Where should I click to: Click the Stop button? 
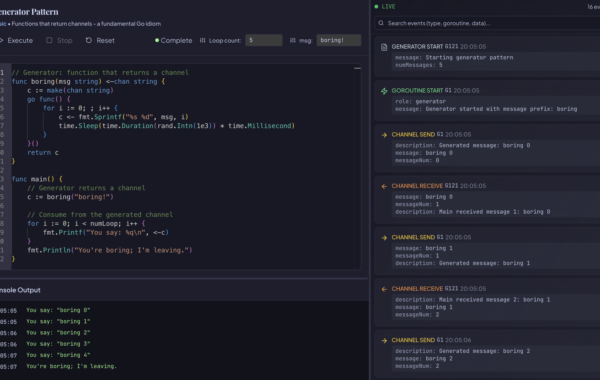tap(59, 40)
